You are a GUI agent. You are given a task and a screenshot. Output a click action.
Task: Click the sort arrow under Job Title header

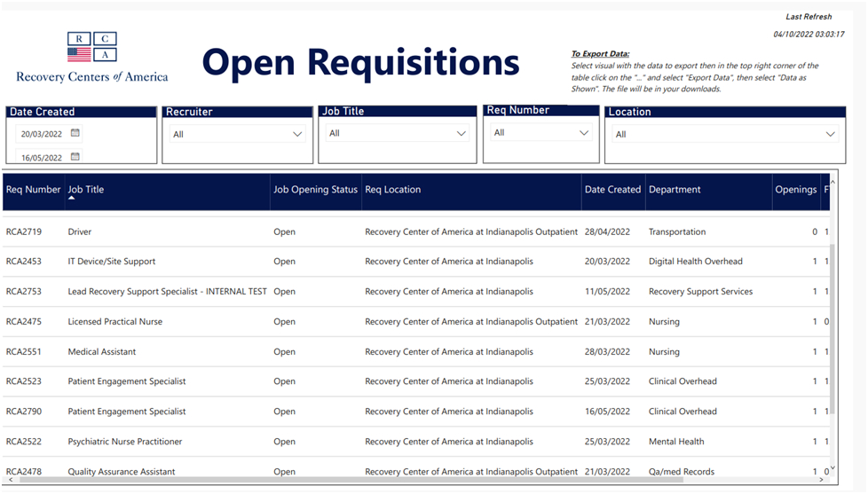click(x=71, y=198)
